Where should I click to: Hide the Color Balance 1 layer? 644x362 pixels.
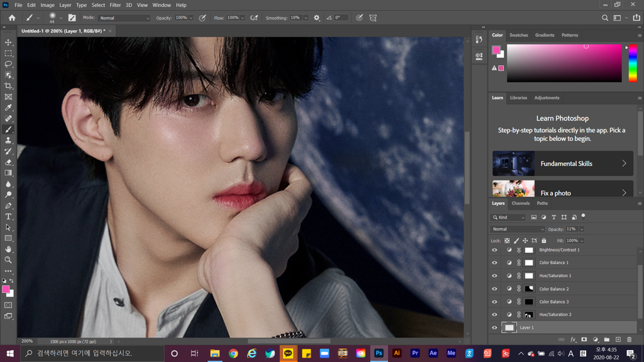click(x=494, y=263)
